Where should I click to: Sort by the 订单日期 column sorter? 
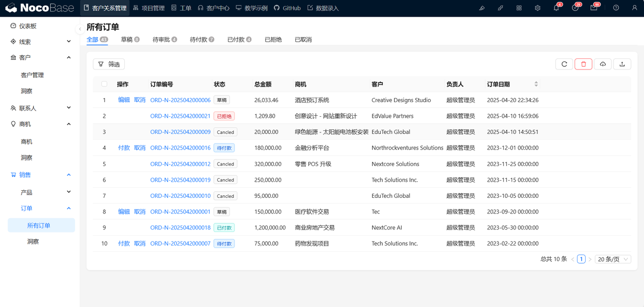(x=536, y=84)
